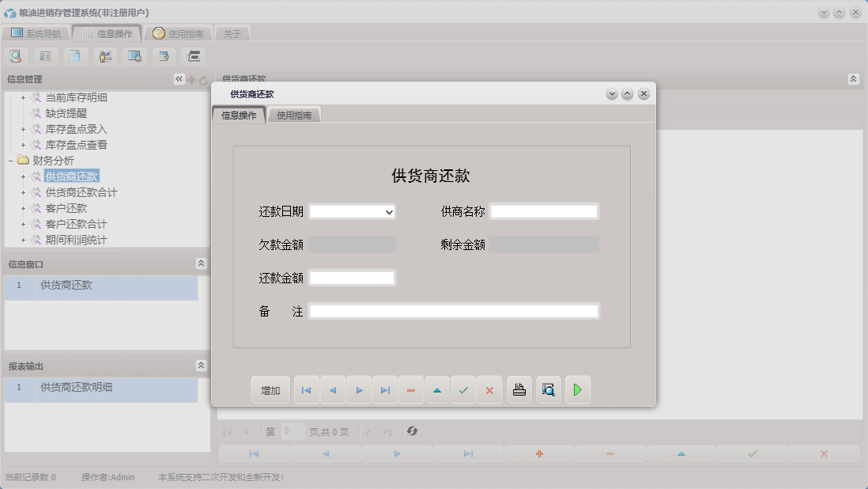Switch to the 使用指南 tab in the dialog
The width and height of the screenshot is (868, 489).
pos(294,114)
